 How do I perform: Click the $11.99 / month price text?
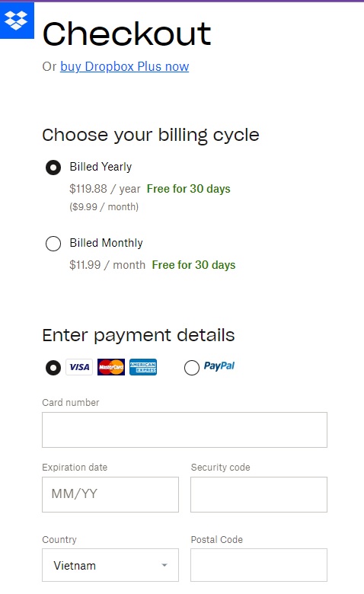tap(107, 265)
